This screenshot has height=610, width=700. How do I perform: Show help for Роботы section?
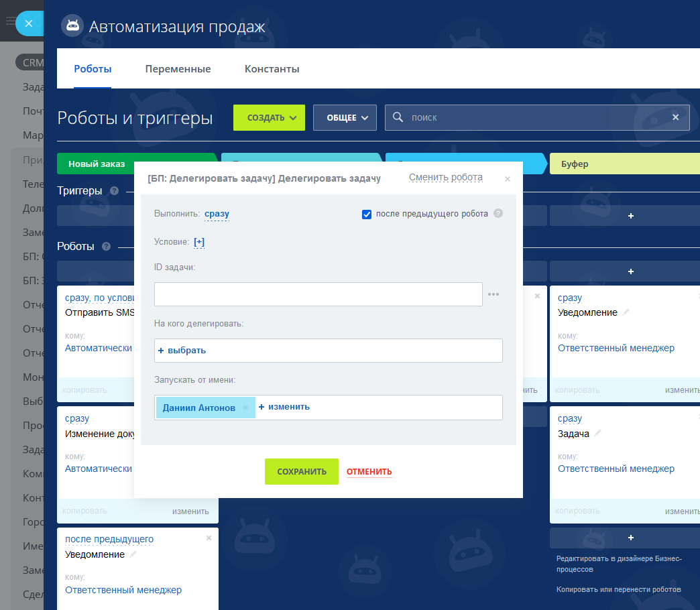(x=106, y=246)
